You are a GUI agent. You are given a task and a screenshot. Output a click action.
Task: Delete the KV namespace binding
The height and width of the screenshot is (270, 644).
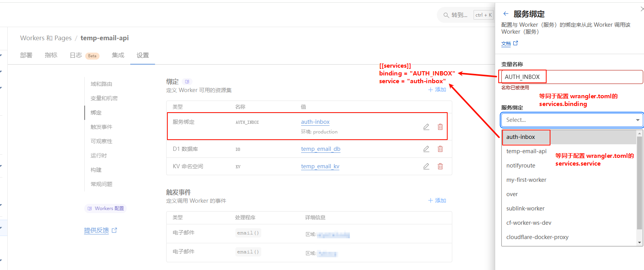pyautogui.click(x=440, y=166)
